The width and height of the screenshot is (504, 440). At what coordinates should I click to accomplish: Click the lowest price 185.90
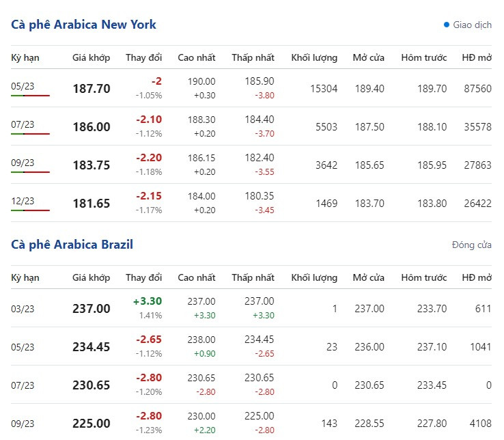(260, 81)
